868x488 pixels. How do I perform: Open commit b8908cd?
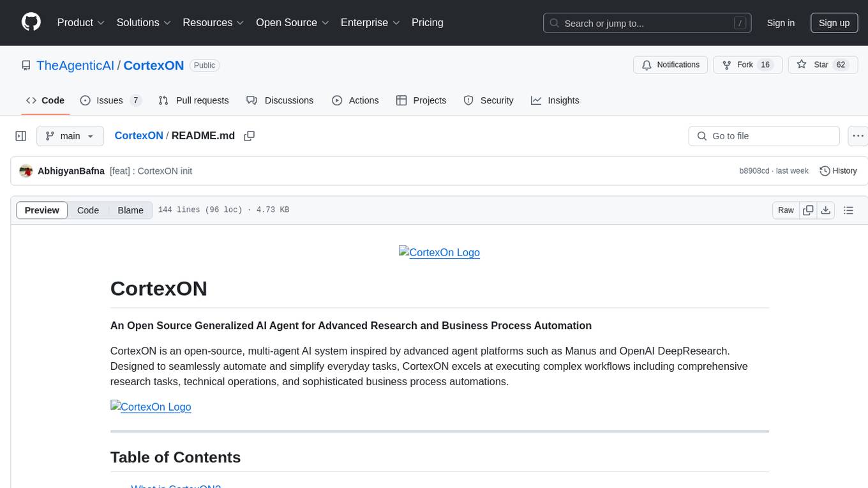click(754, 171)
